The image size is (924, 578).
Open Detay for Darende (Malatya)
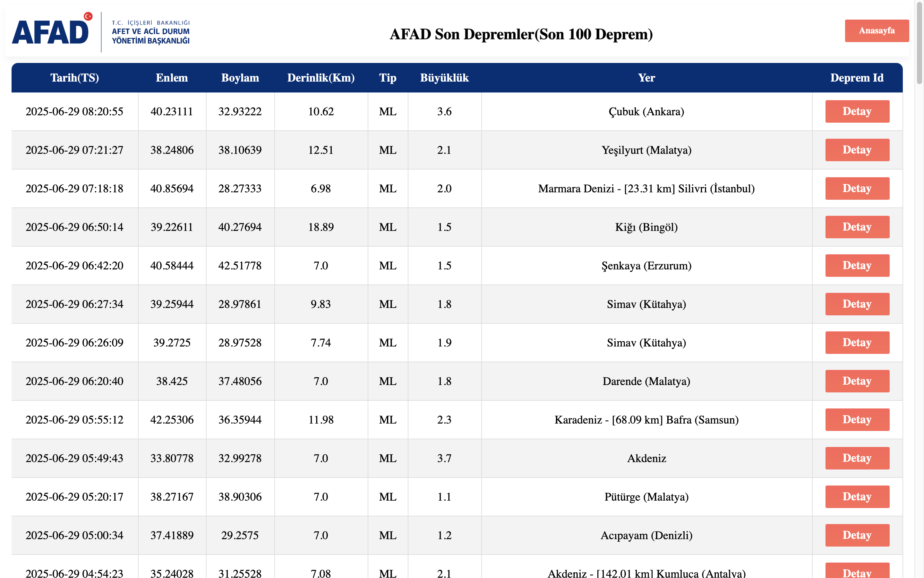[x=857, y=381]
